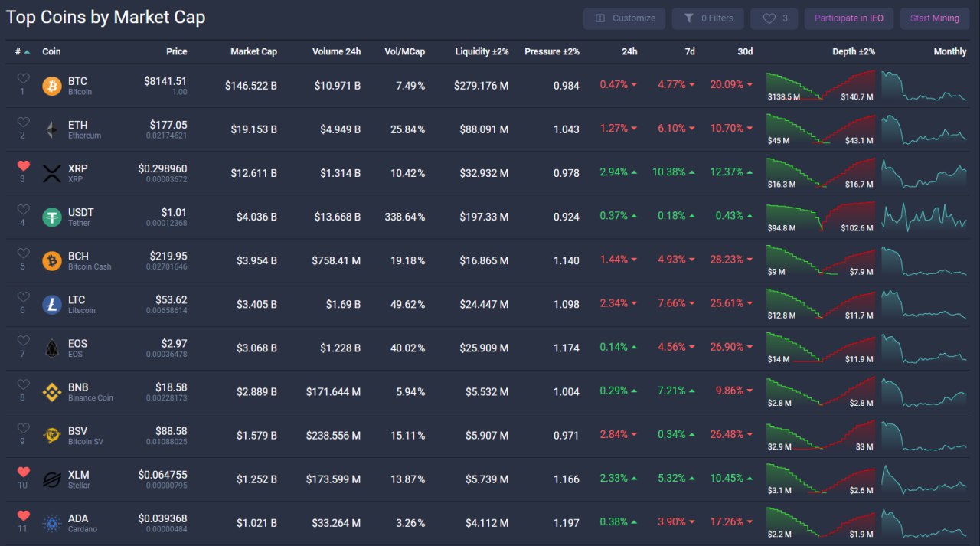
Task: Sort table by Volume 24h header
Action: pyautogui.click(x=336, y=51)
